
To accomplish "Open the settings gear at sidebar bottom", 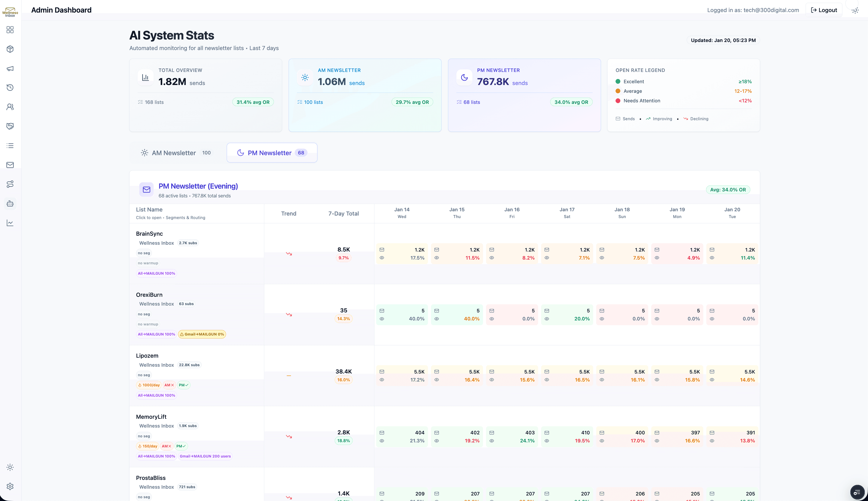I will 10,487.
